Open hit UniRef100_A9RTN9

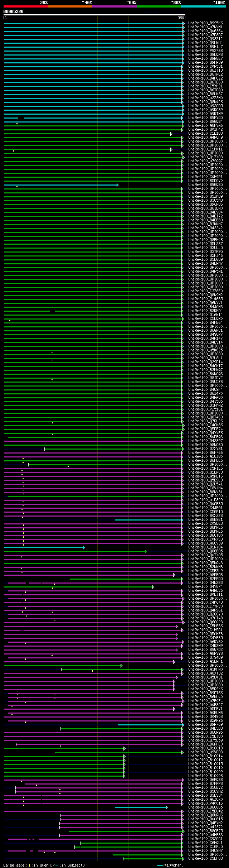(205, 114)
